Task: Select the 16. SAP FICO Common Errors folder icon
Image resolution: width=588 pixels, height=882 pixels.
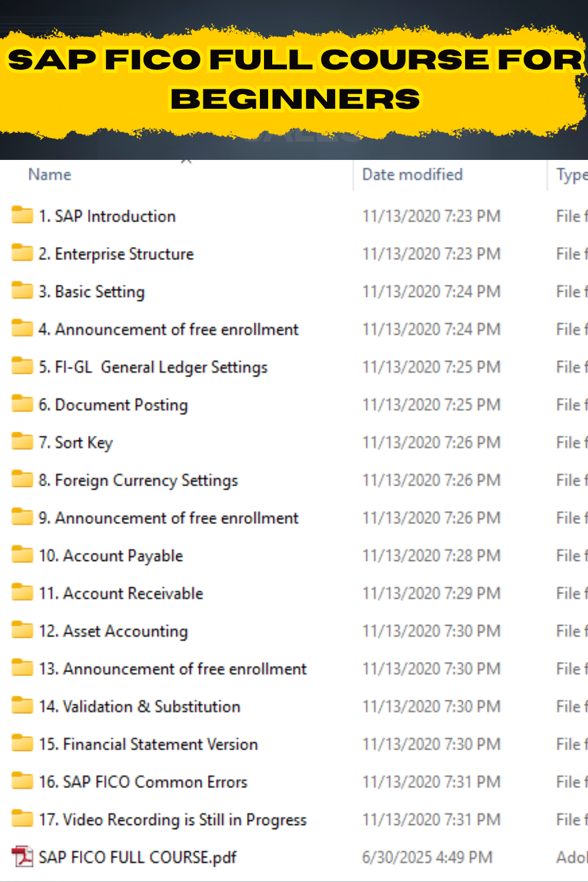Action: (x=22, y=781)
